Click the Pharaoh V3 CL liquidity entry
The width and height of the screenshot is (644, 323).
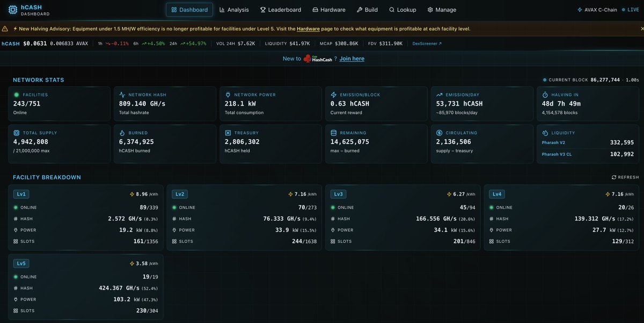pos(589,154)
